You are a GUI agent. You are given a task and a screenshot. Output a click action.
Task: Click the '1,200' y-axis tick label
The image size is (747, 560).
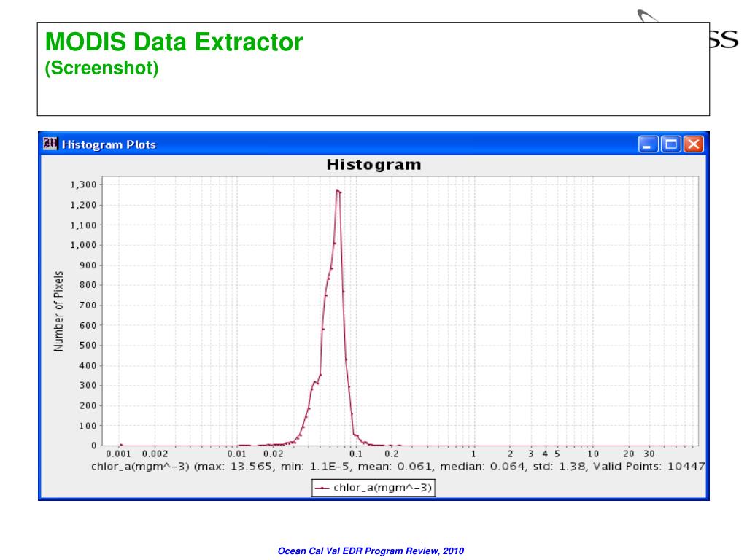83,205
